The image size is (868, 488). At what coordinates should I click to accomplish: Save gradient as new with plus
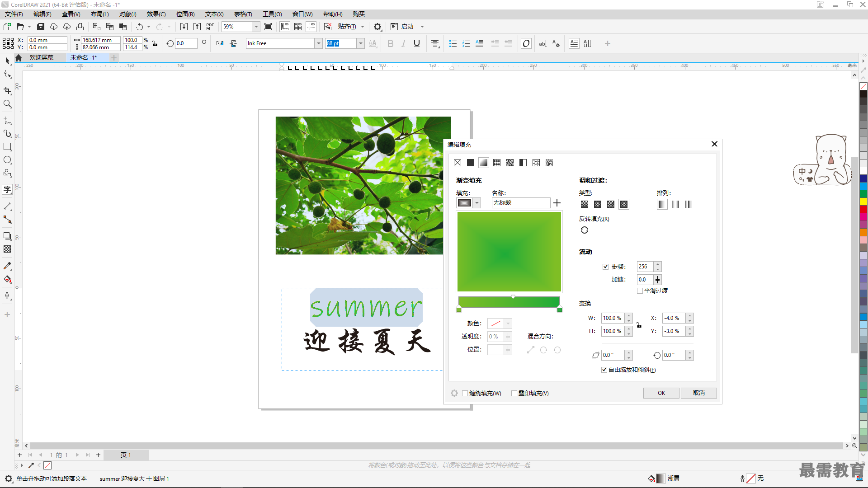coord(557,203)
